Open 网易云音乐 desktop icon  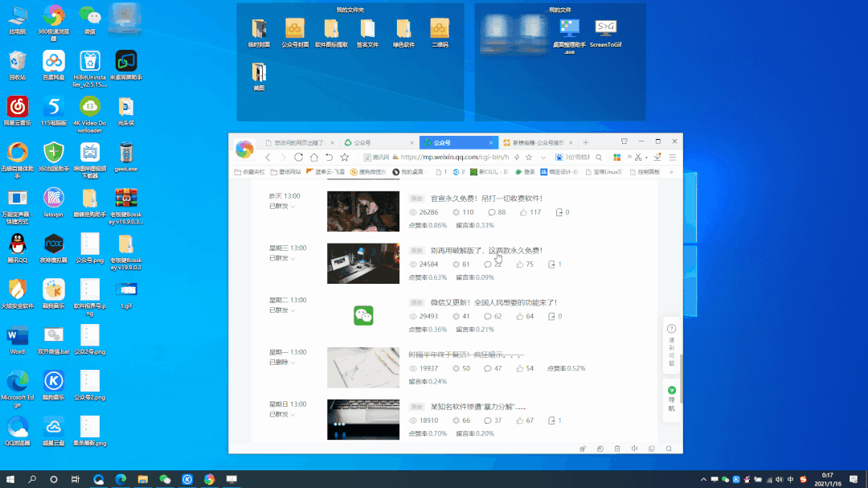(x=18, y=111)
